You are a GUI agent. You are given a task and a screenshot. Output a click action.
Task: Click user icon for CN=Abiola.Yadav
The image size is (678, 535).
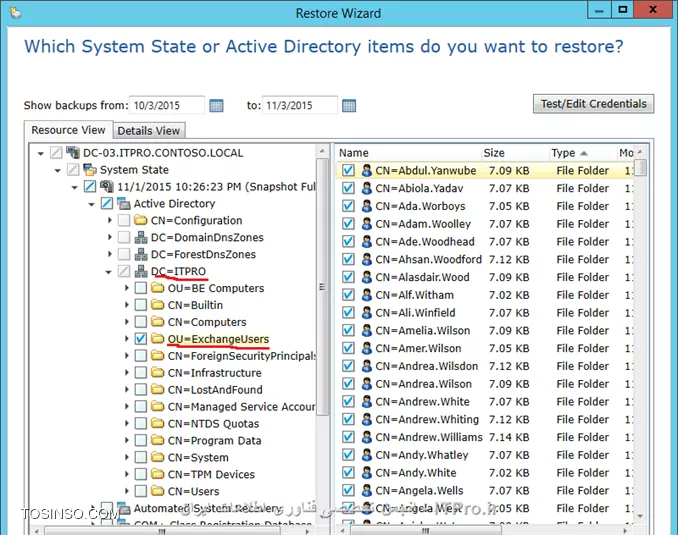click(x=367, y=188)
